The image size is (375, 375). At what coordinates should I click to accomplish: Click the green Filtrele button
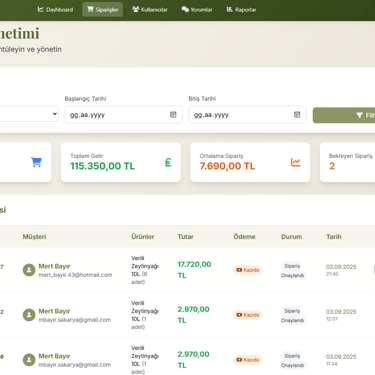click(x=344, y=115)
